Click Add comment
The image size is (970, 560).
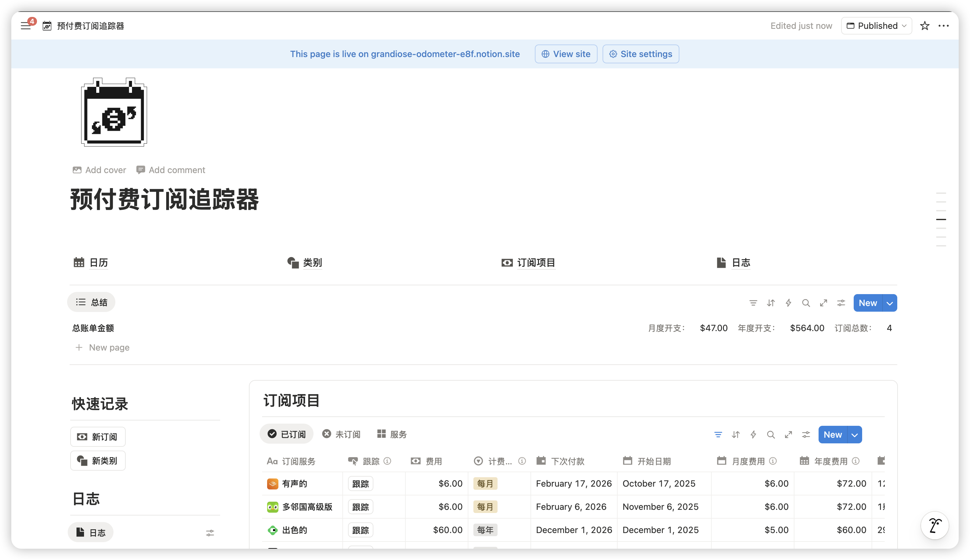pos(171,170)
